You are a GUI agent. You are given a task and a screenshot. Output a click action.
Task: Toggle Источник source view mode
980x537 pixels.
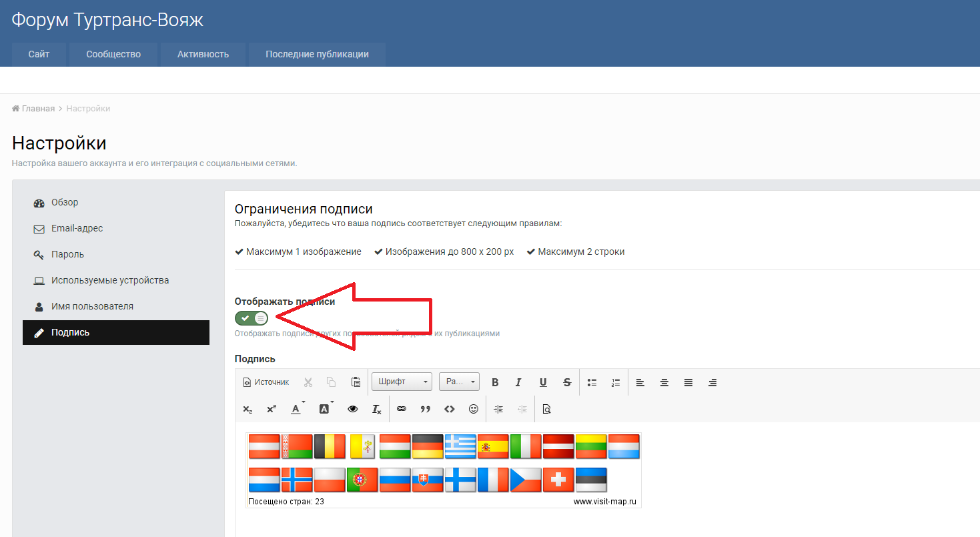pos(266,382)
